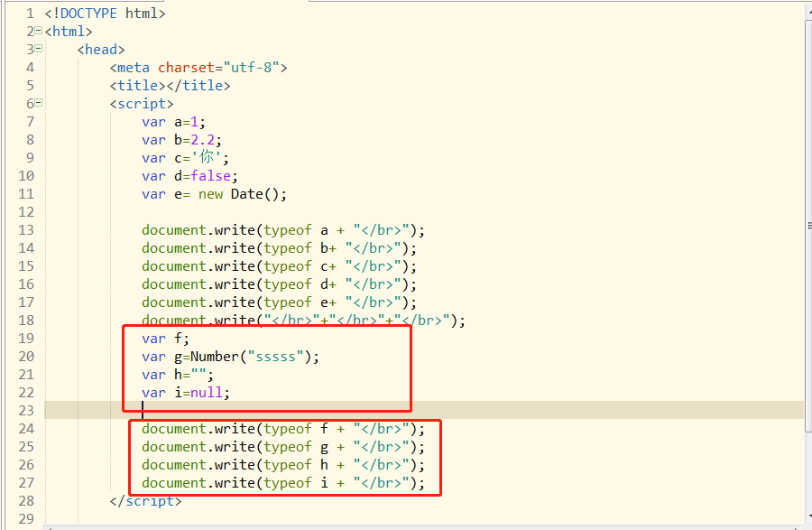Screen dimensions: 812x530
Task: Collapse the script block fold marker
Action: point(38,103)
